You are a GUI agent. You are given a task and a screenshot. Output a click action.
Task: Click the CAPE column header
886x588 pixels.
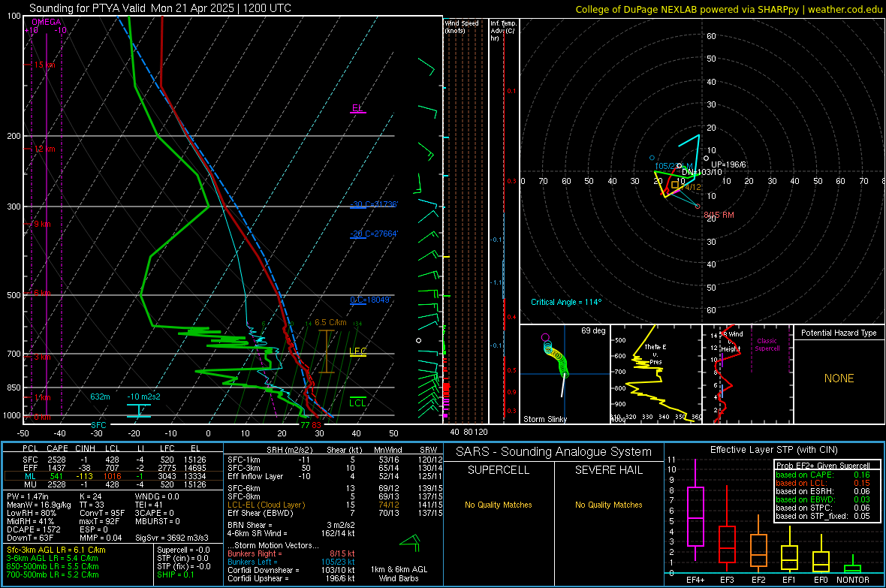[57, 448]
